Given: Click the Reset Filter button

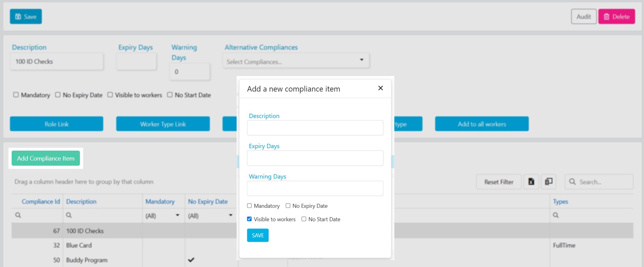Looking at the screenshot, I should click(499, 182).
